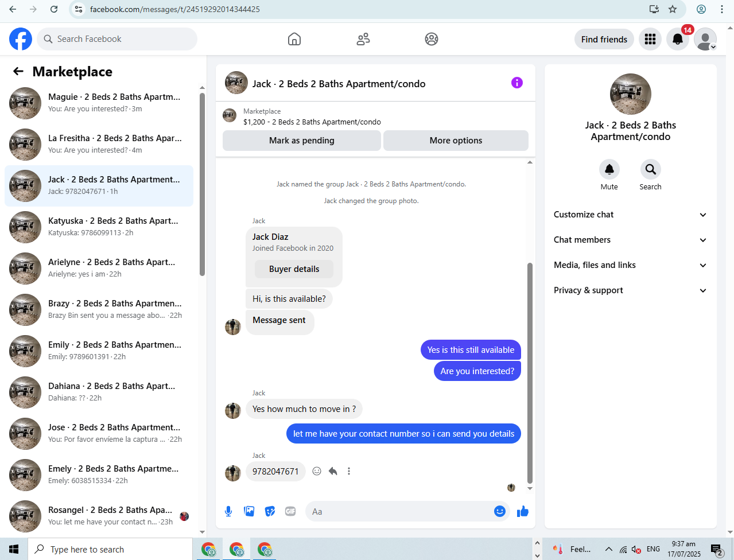Open the account profile avatar menu
The image size is (734, 560).
pyautogui.click(x=705, y=39)
